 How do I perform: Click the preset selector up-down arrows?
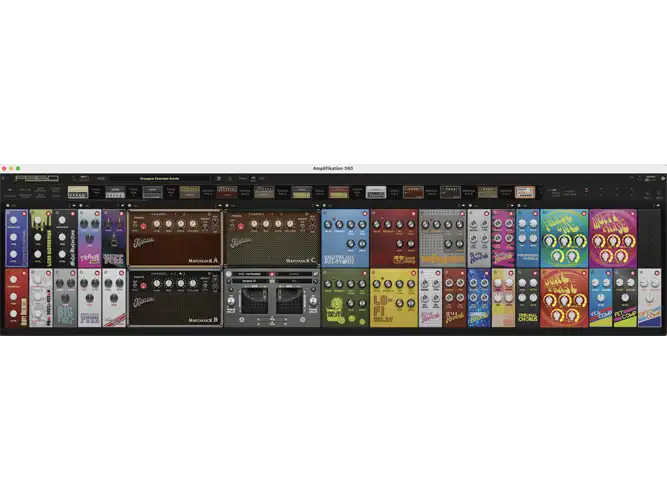click(x=210, y=179)
